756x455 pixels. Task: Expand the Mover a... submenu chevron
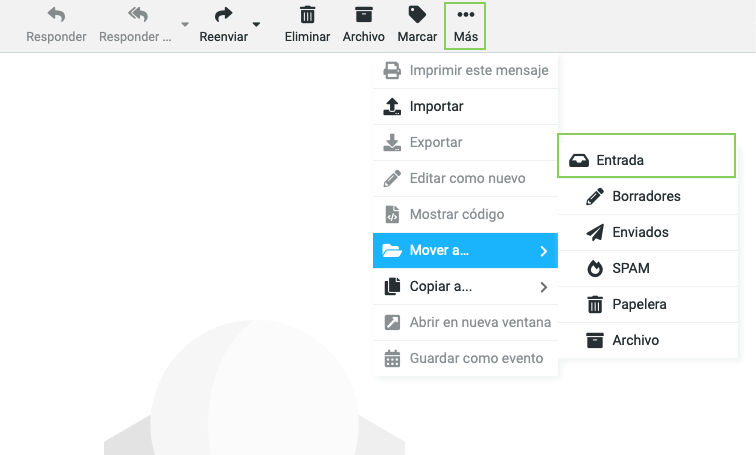coord(544,251)
